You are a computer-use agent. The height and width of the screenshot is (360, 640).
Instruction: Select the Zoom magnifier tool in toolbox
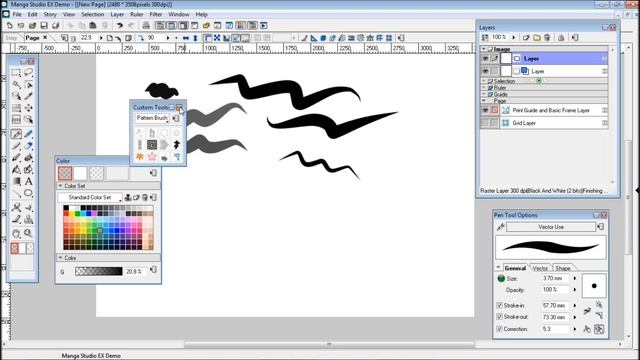click(x=28, y=233)
